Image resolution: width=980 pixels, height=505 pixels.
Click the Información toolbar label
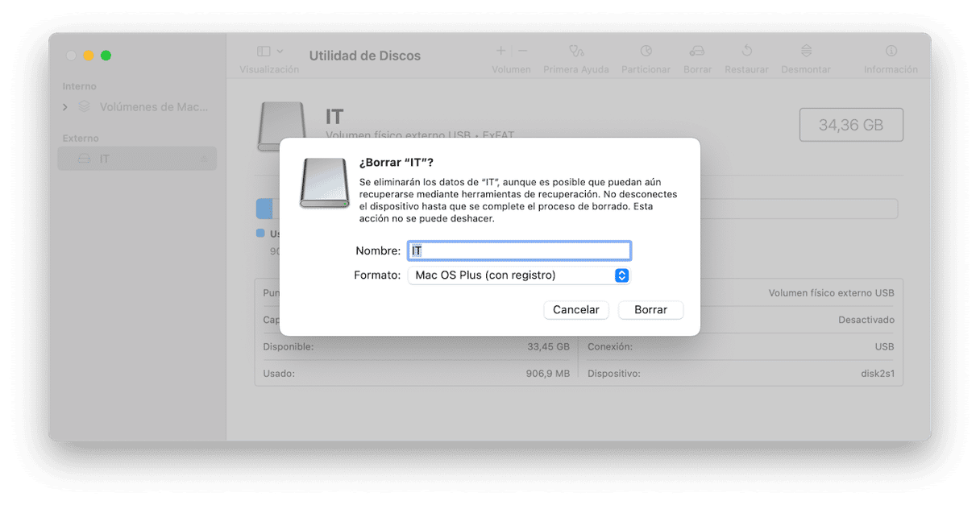891,70
